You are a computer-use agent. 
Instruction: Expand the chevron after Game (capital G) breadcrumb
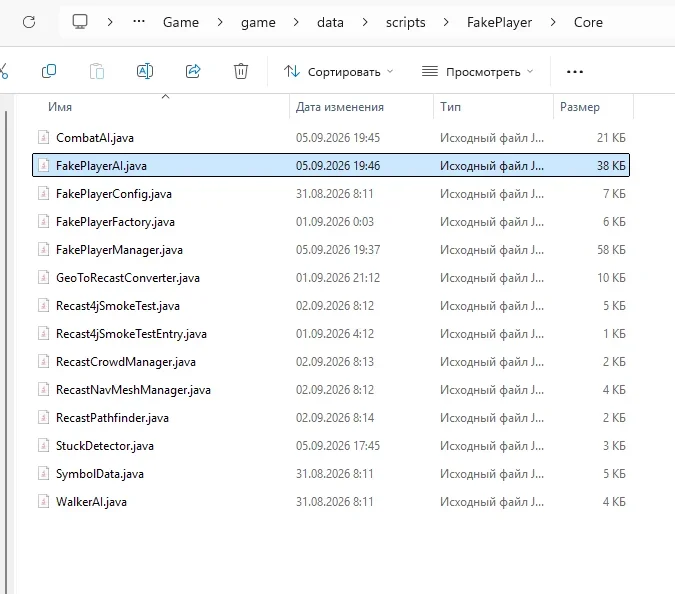220,22
